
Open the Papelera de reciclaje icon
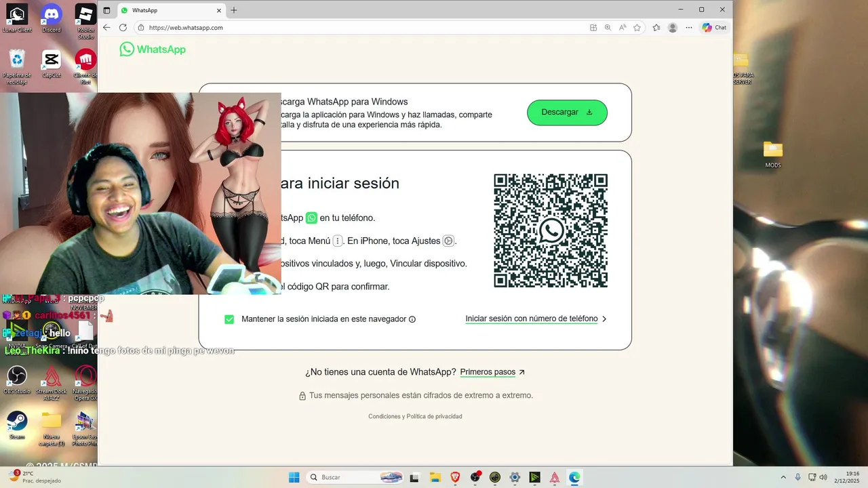[17, 67]
